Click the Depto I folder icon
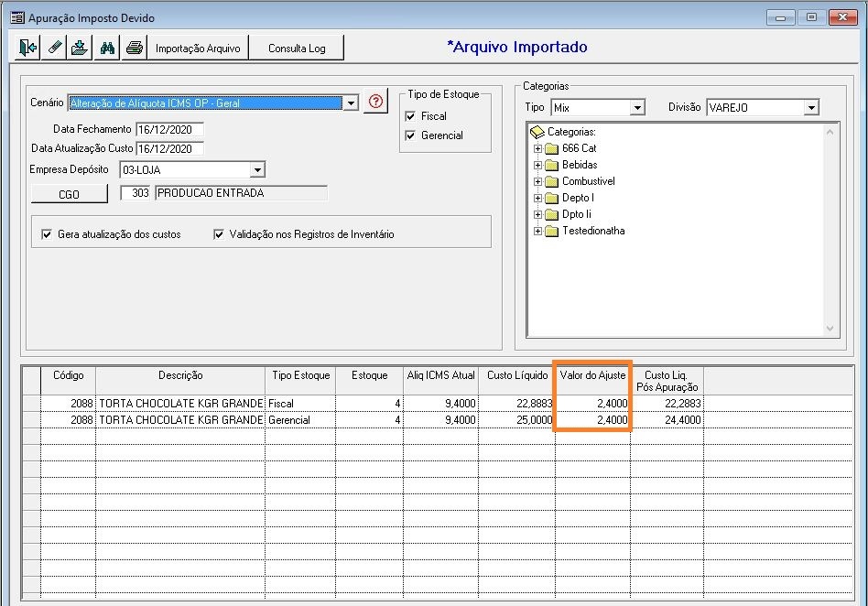The width and height of the screenshot is (868, 606). pyautogui.click(x=551, y=198)
